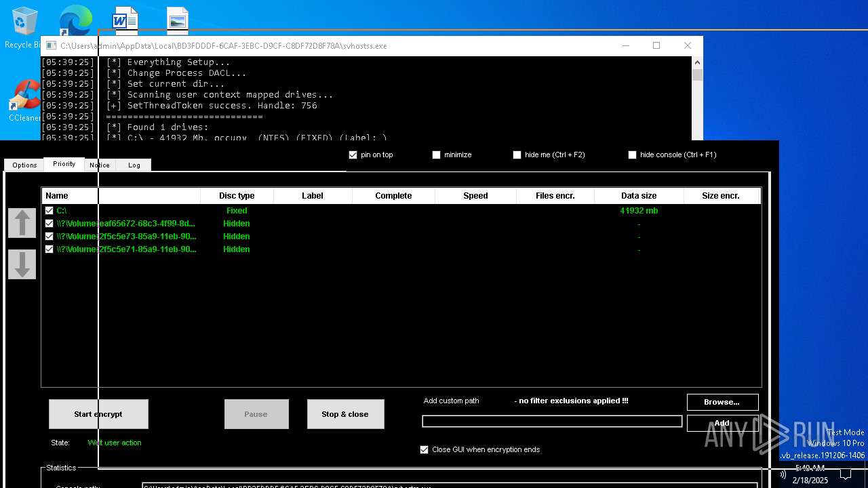Select the \\?\Volume 2f5c5e71 row name
The image size is (868, 488).
click(126, 249)
